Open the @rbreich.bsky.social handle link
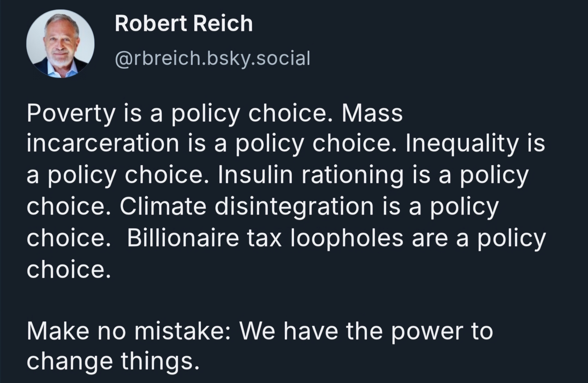Image resolution: width=588 pixels, height=383 pixels. [x=212, y=59]
